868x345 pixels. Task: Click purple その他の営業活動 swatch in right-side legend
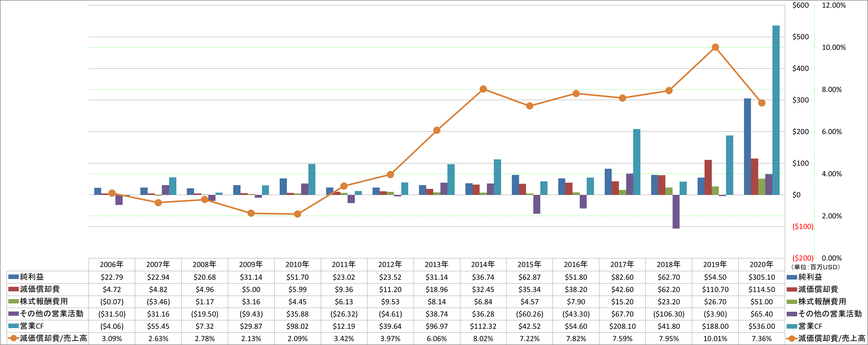click(792, 314)
